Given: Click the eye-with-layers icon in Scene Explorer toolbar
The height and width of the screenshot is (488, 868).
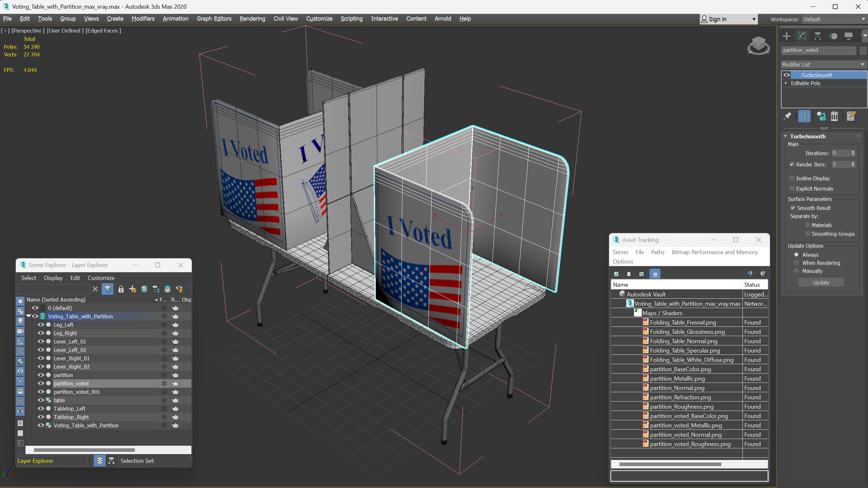Looking at the screenshot, I should tap(179, 289).
